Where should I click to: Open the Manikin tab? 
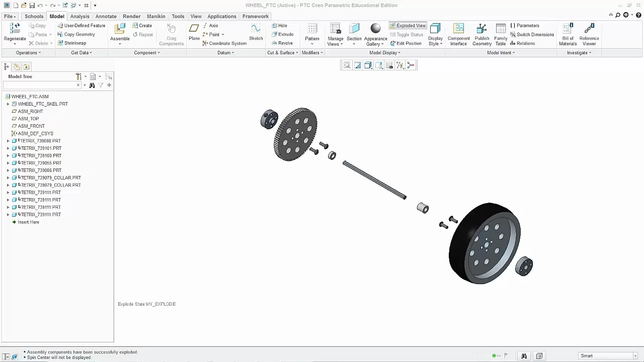pyautogui.click(x=156, y=17)
